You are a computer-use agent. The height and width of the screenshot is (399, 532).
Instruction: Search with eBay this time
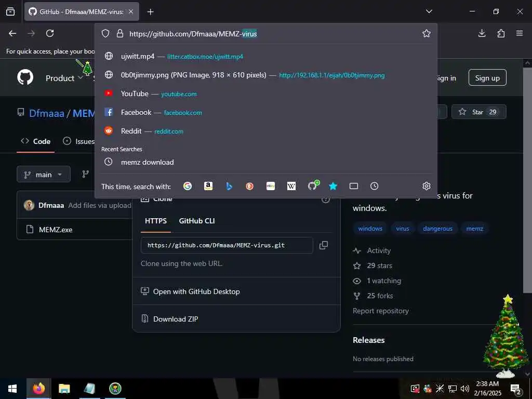click(270, 186)
